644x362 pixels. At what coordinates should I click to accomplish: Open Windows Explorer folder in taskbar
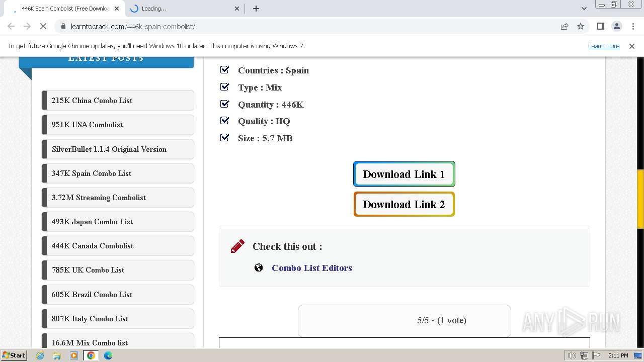coord(57,355)
